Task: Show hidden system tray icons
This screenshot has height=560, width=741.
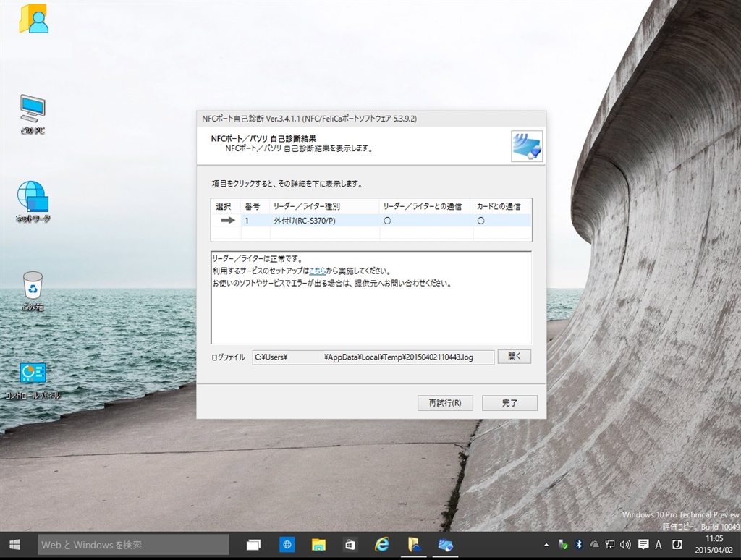Action: click(x=546, y=545)
